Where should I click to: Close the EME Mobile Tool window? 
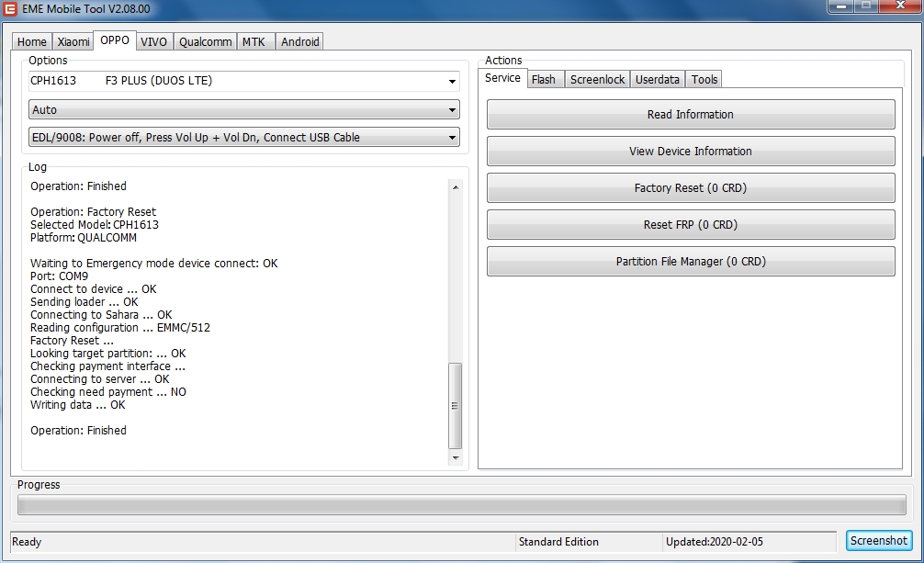pos(900,6)
